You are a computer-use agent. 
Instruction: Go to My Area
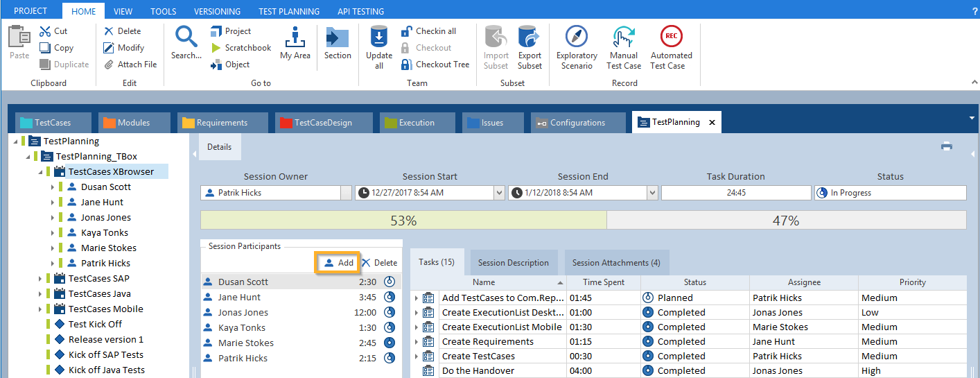click(295, 38)
